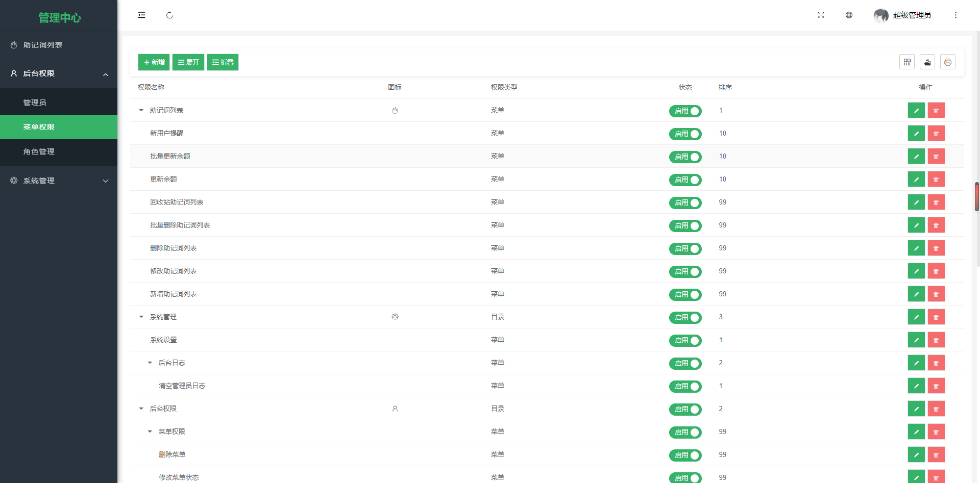Delete the 系统管理 directory row
980x483 pixels.
[936, 317]
